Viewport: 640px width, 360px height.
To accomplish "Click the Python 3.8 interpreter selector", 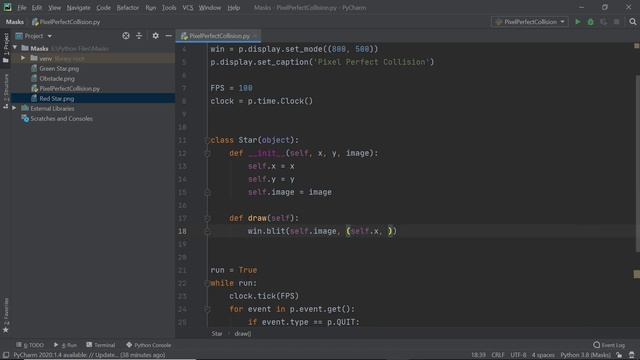I will (x=585, y=355).
